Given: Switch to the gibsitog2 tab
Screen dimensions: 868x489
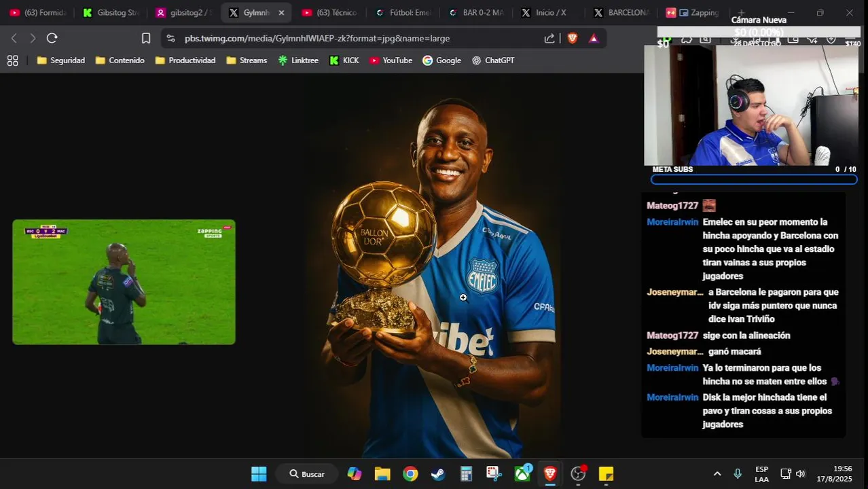Looking at the screenshot, I should [183, 13].
